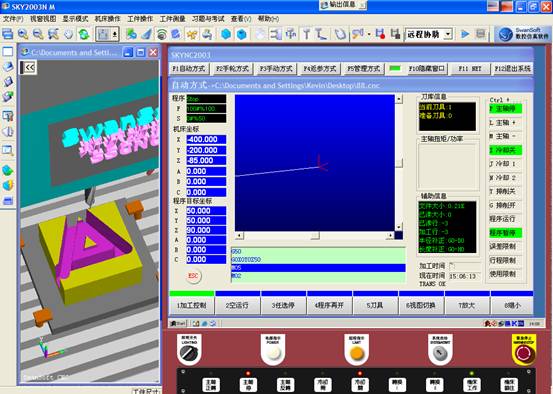Select the zoom out magnifier icon

(38, 34)
